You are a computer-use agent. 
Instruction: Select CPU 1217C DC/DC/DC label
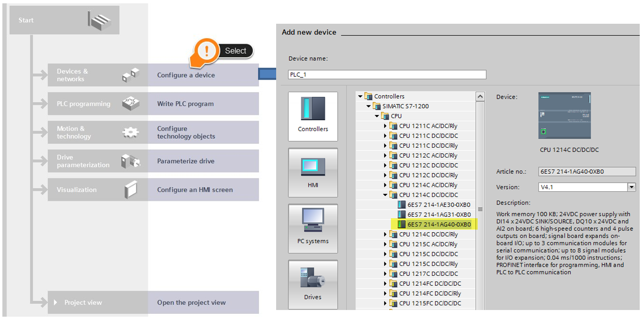coord(429,273)
